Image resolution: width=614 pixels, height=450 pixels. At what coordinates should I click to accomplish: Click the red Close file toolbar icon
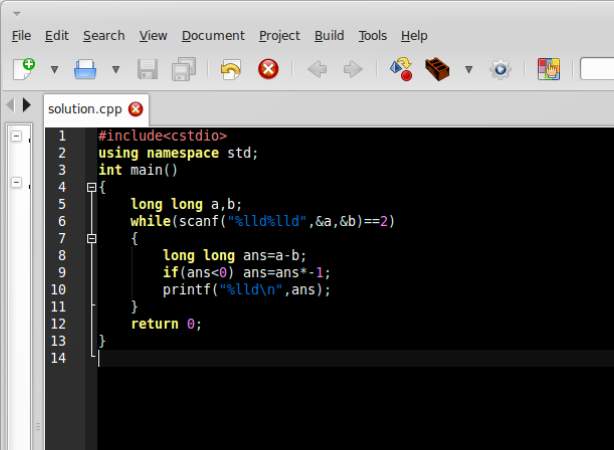(268, 69)
